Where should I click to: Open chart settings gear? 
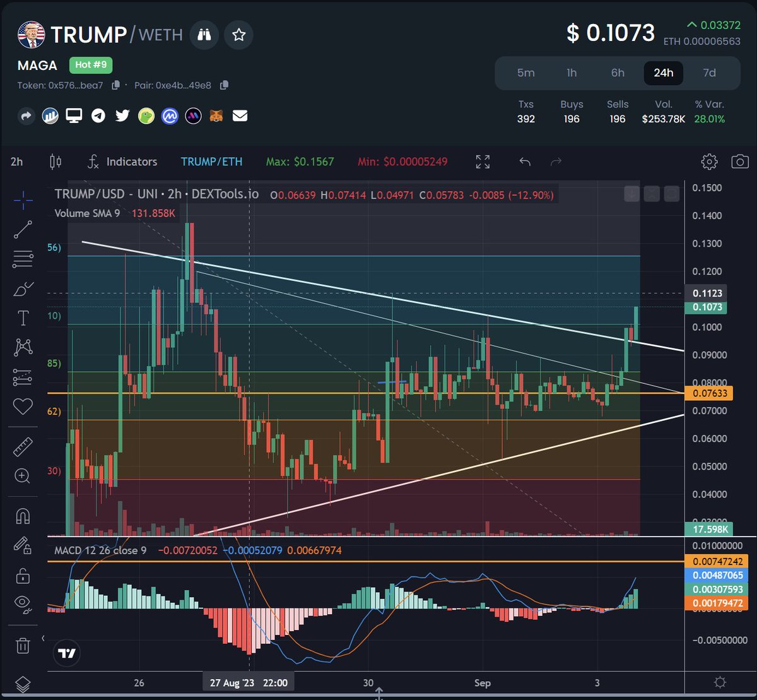coord(709,162)
